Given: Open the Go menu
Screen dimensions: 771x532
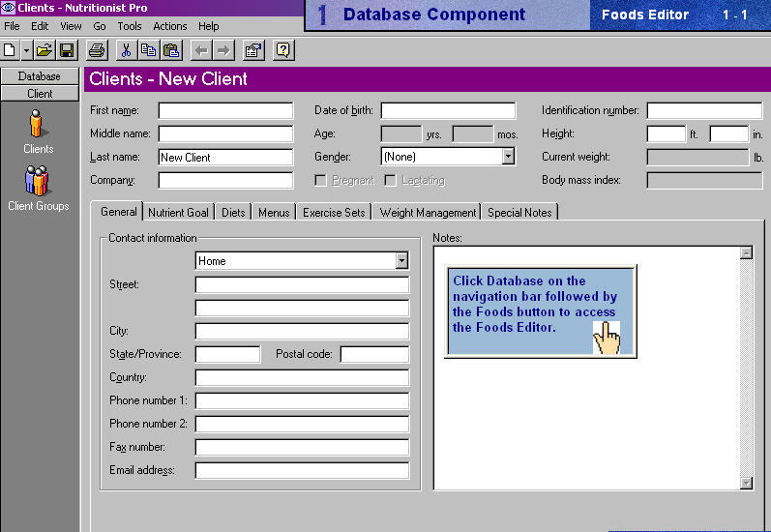Looking at the screenshot, I should click(100, 26).
